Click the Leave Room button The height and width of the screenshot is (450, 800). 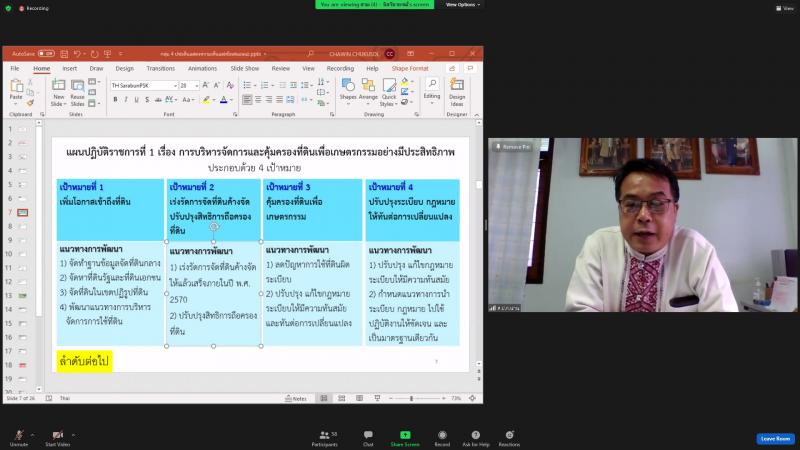pos(775,439)
